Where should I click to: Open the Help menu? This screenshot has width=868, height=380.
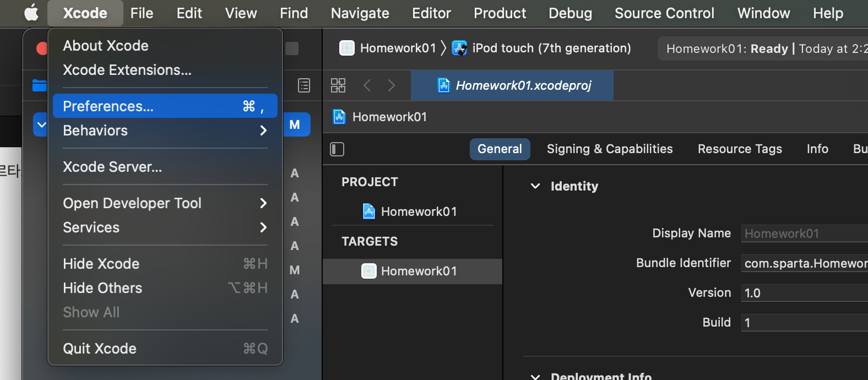[x=828, y=13]
